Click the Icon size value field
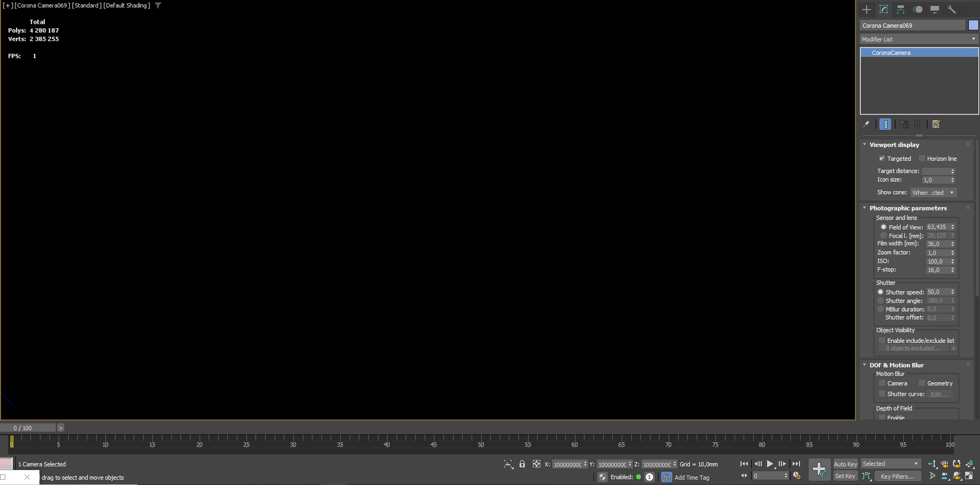The height and width of the screenshot is (485, 980). pos(936,180)
